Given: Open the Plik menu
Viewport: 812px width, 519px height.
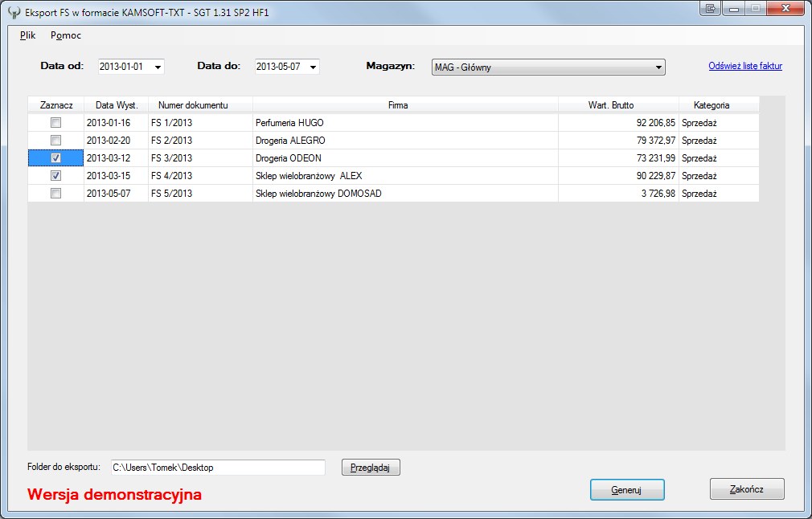Looking at the screenshot, I should tap(27, 35).
